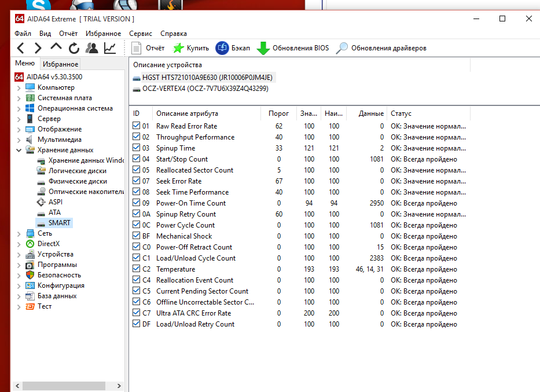Click the Тест benchmark icon
The width and height of the screenshot is (540, 392).
(x=30, y=306)
